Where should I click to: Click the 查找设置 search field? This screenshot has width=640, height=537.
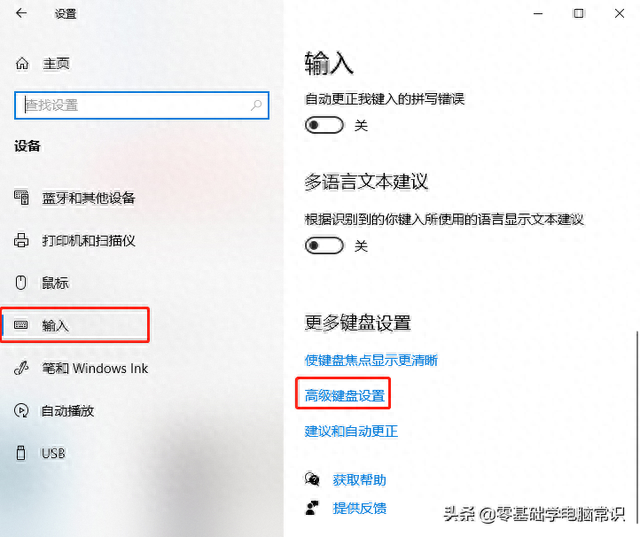[x=142, y=105]
